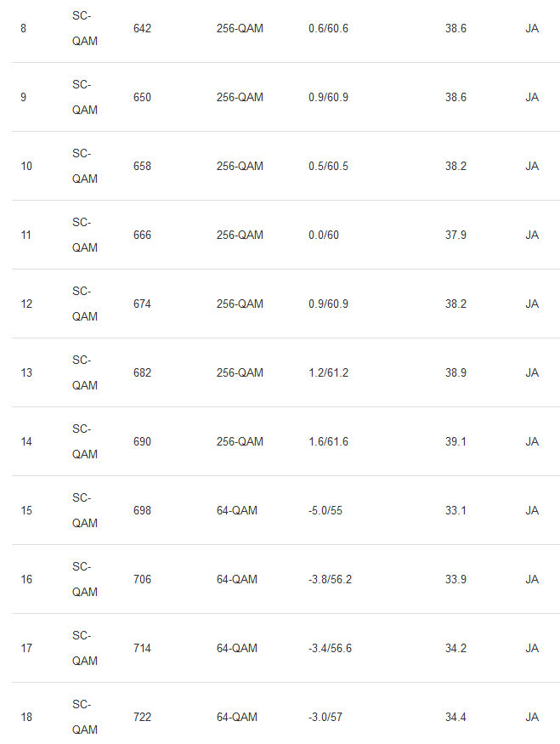Click the frequency cell showing 658
Viewport: 560px width, 744px height.
pyautogui.click(x=142, y=167)
